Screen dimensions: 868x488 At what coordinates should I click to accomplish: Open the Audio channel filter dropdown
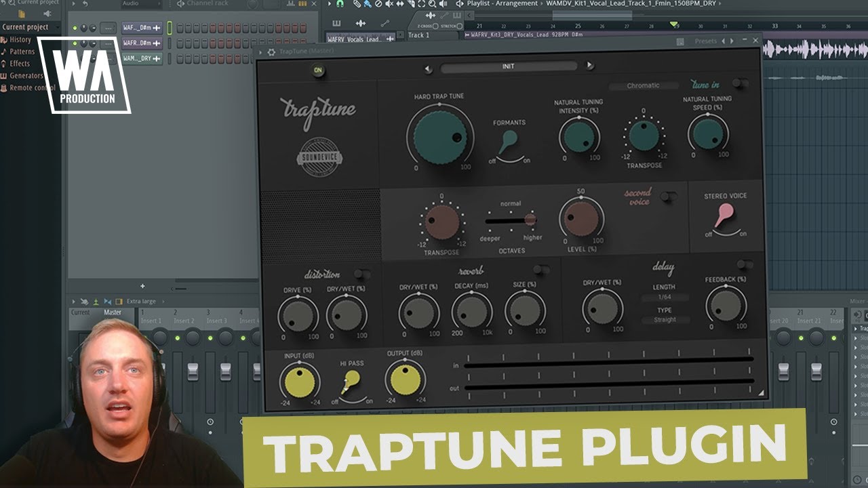(x=140, y=4)
